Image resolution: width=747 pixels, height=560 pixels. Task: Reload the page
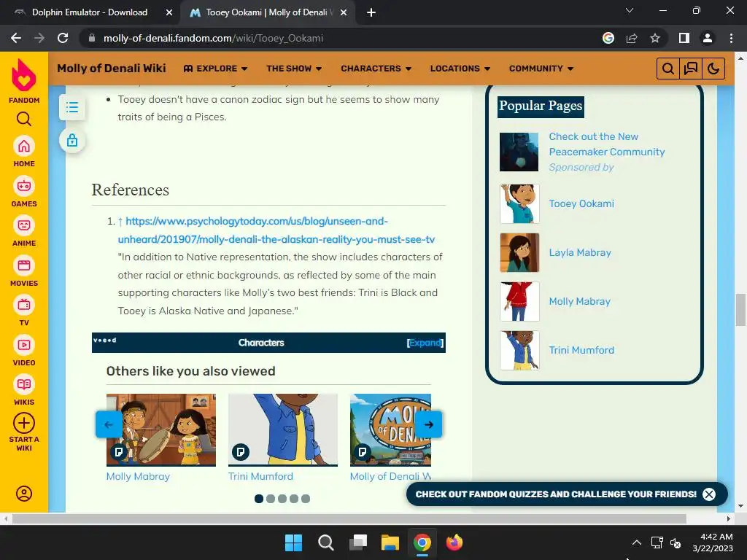[x=63, y=38]
